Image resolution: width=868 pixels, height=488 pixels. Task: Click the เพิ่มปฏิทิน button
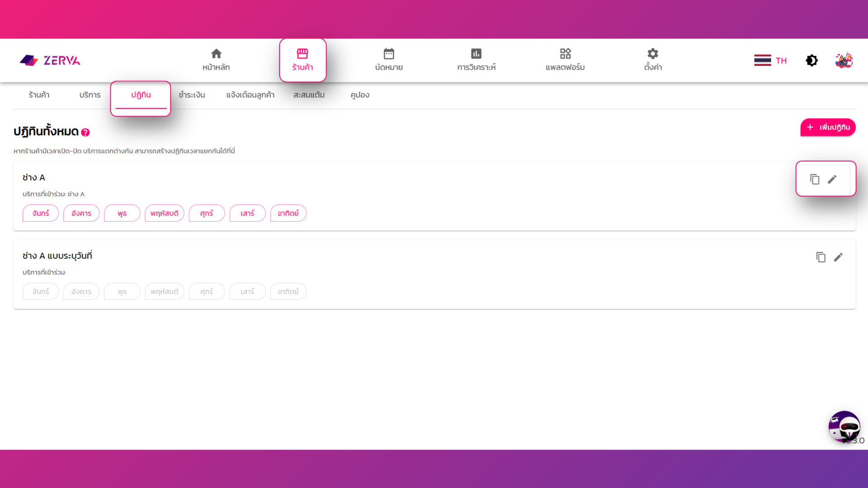tap(828, 127)
